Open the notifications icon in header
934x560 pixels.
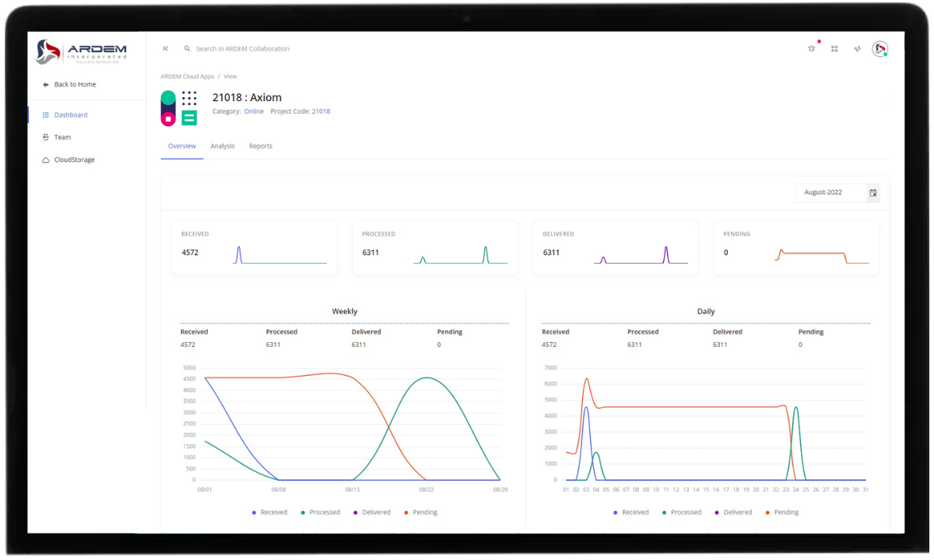(x=812, y=48)
